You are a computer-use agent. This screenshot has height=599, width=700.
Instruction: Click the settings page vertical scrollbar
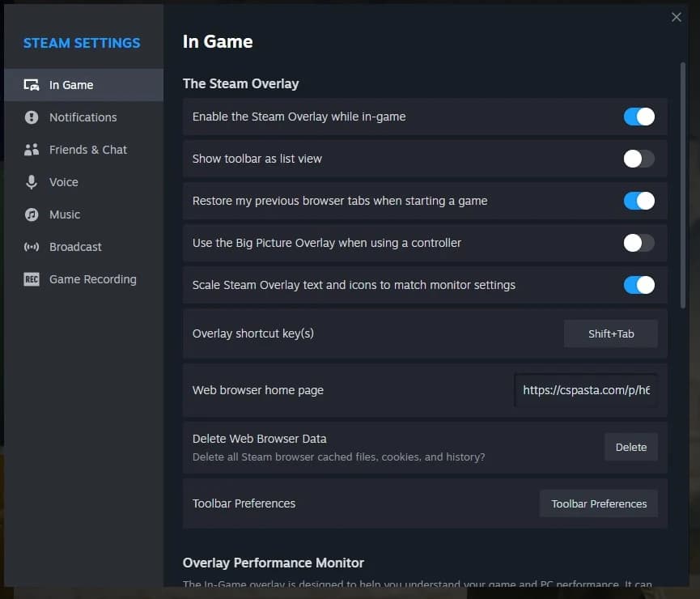(682, 185)
